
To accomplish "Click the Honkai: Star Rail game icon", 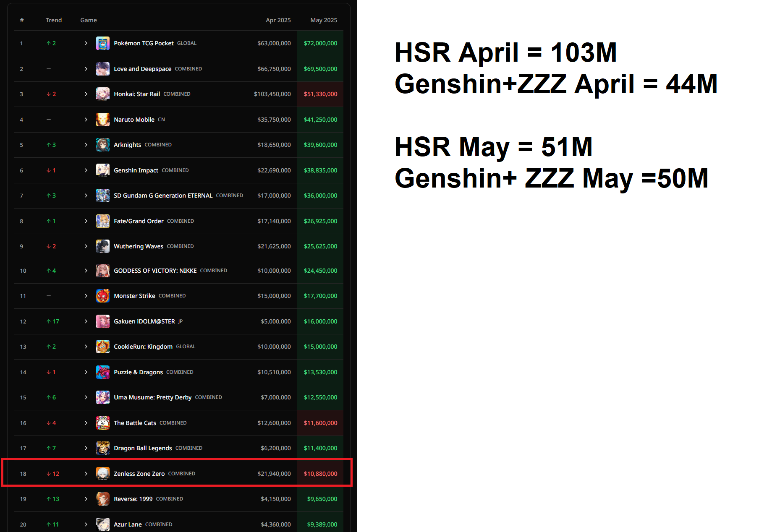I will coord(103,94).
